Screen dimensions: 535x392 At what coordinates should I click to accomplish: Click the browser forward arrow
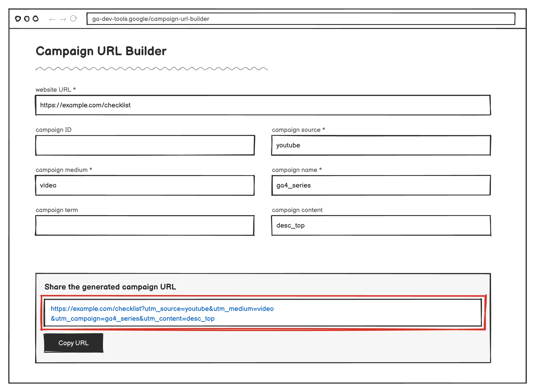click(63, 19)
